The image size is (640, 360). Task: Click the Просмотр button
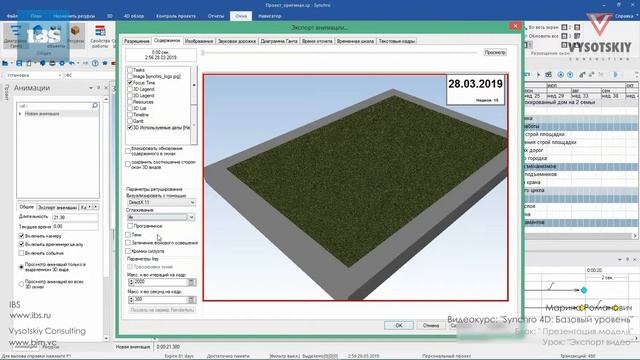pos(495,52)
